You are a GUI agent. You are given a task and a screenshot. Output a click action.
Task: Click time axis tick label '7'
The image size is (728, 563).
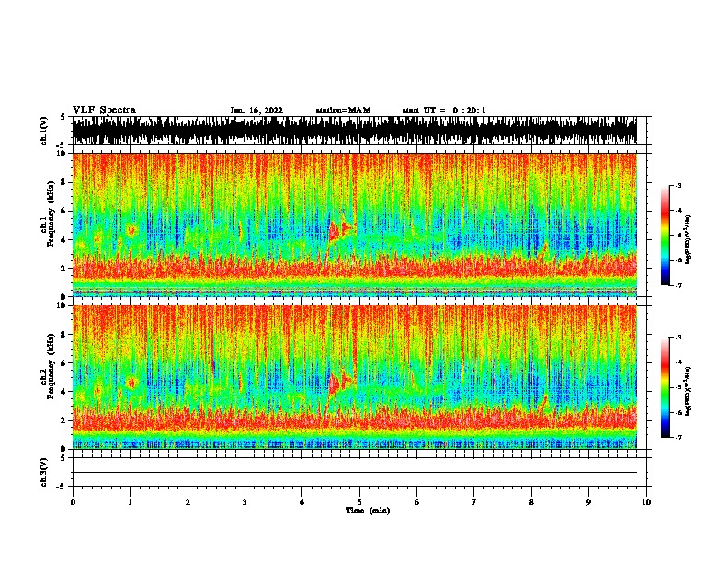pyautogui.click(x=474, y=502)
